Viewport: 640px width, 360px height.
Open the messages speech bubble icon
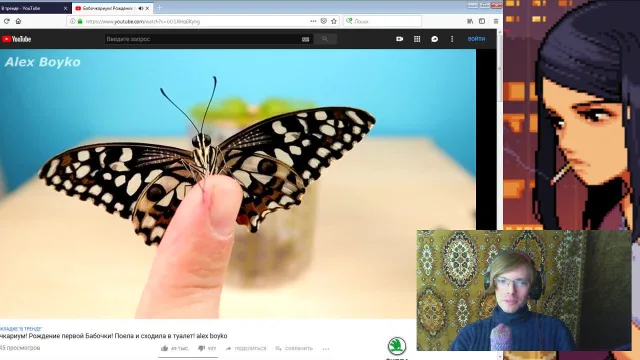[x=434, y=39]
